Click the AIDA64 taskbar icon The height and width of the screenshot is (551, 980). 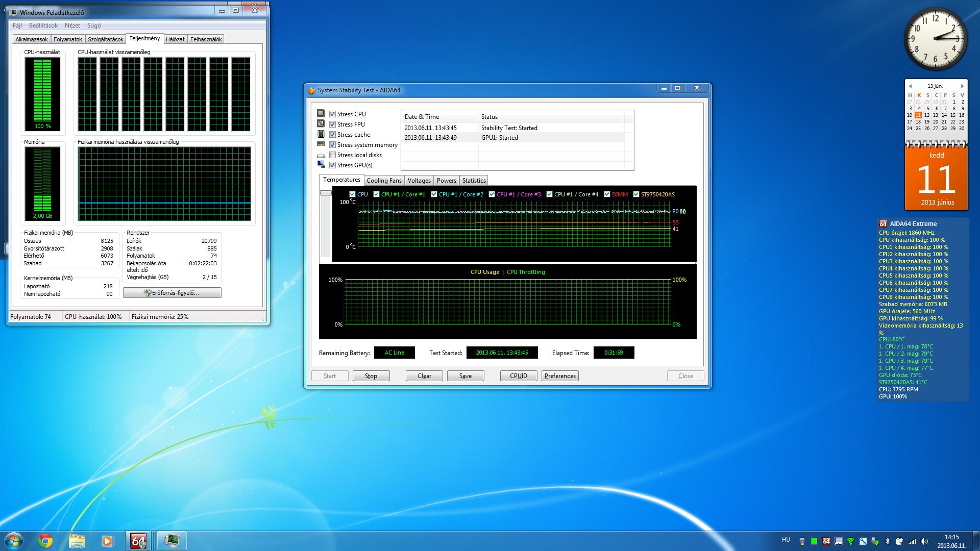point(138,540)
